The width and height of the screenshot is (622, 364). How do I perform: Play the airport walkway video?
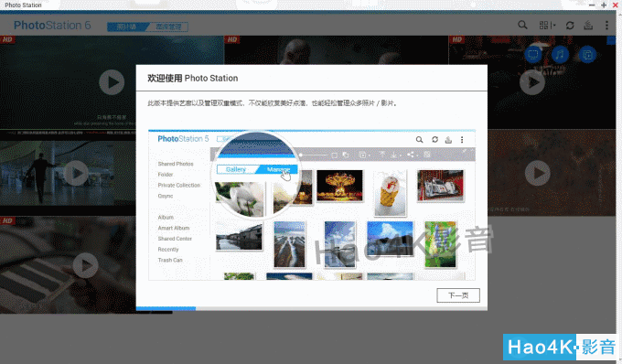click(76, 173)
